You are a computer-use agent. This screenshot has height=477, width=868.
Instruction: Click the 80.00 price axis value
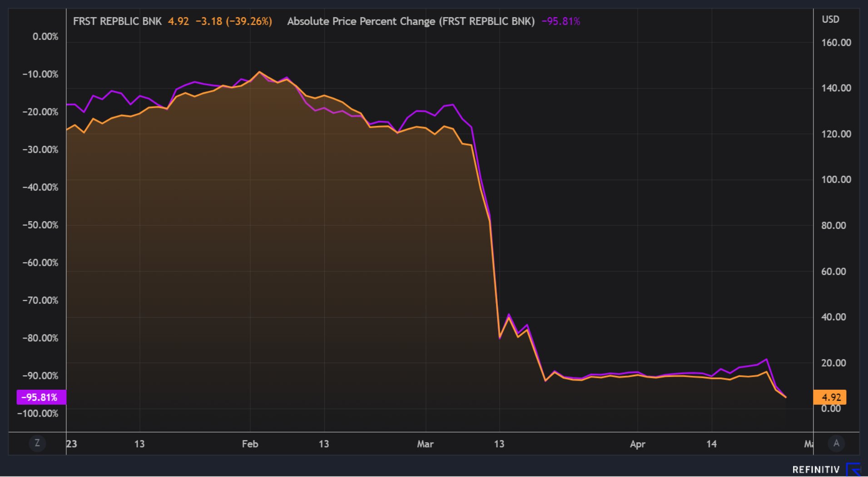[833, 225]
